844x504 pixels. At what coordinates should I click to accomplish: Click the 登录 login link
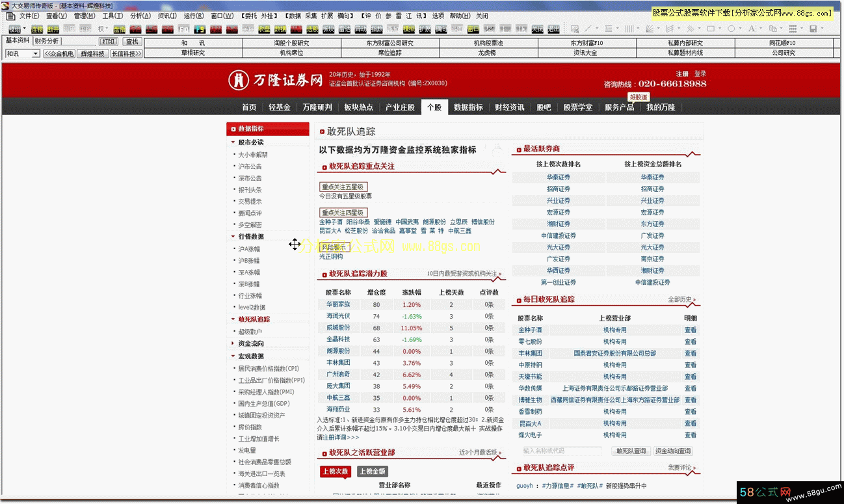(x=700, y=74)
